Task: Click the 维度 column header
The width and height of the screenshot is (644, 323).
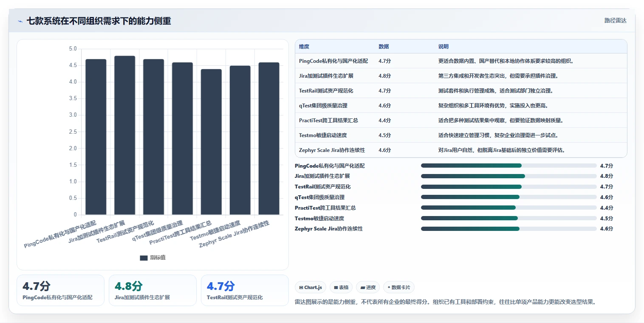Action: [304, 47]
